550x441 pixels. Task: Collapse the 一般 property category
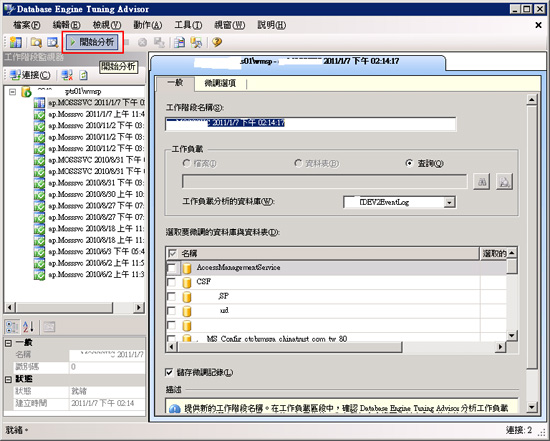pos(9,343)
